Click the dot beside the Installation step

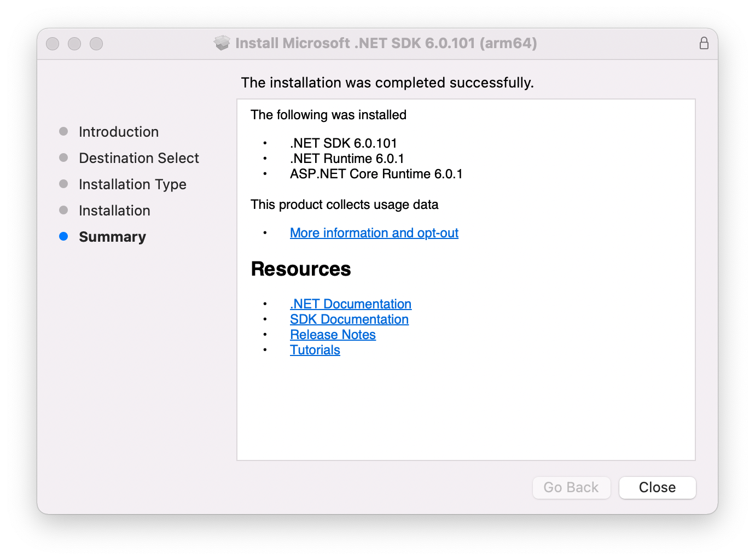click(63, 210)
